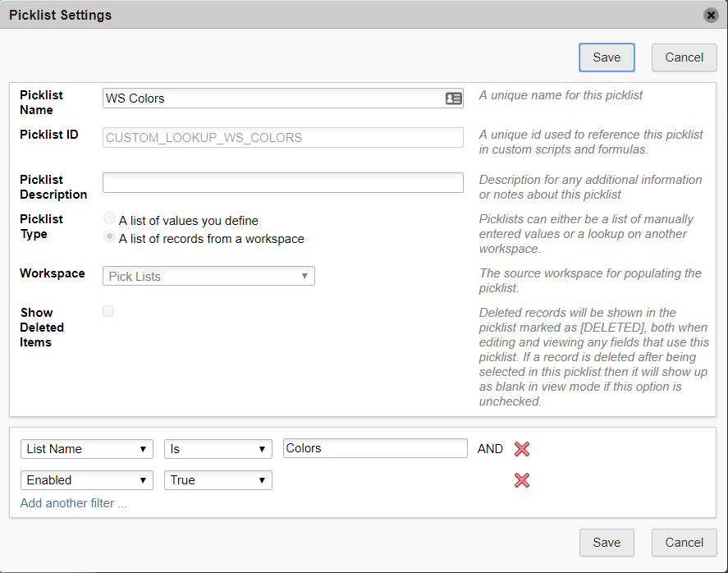This screenshot has height=573, width=728.
Task: Enable the Show Deleted Items checkbox
Action: tap(108, 311)
